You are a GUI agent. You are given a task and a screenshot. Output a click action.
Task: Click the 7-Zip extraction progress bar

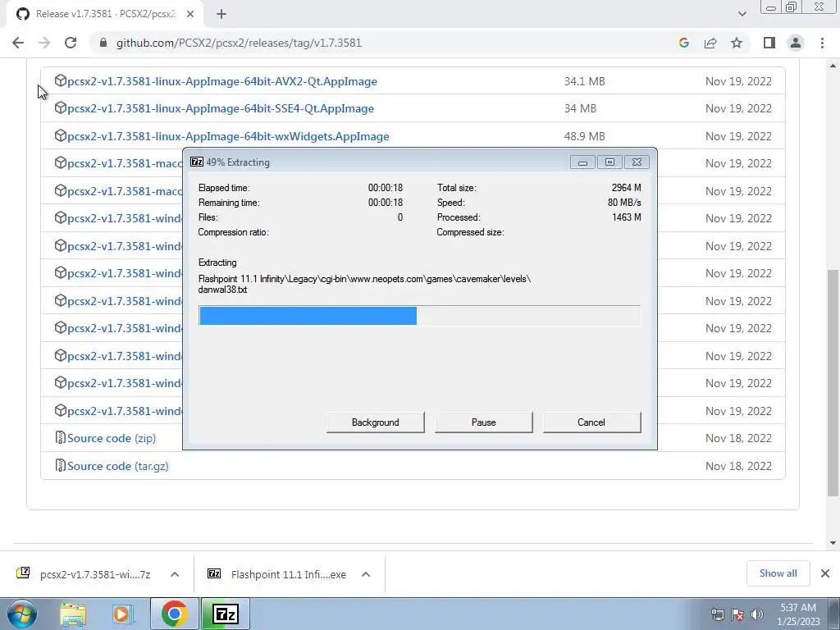(419, 316)
